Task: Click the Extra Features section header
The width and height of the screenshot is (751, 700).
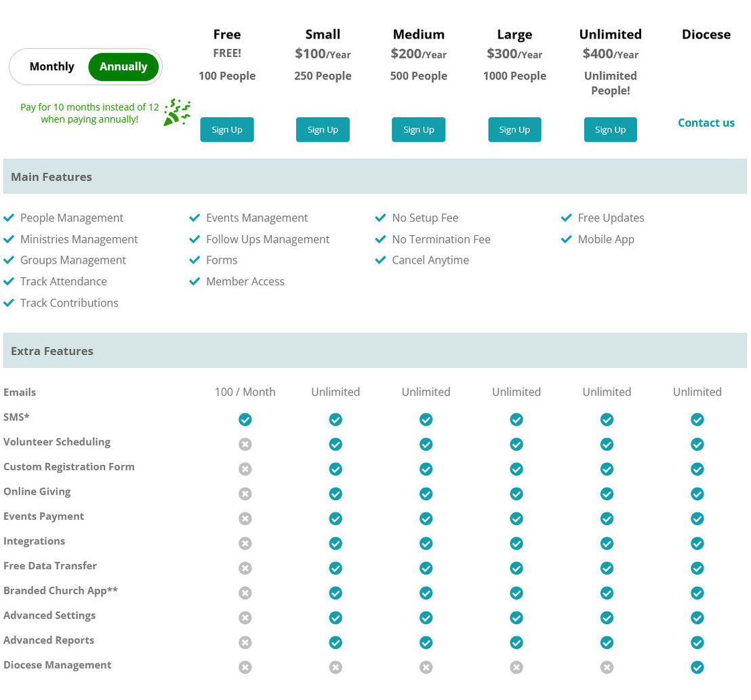Action: pos(375,350)
